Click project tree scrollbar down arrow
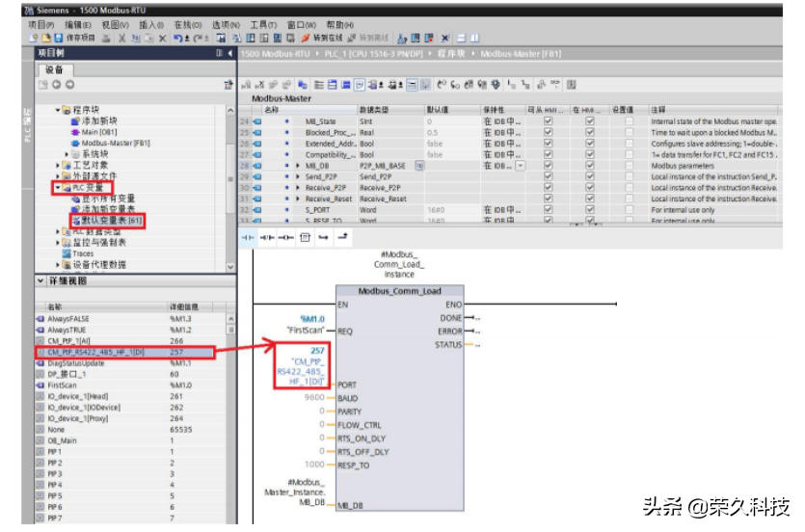The height and width of the screenshot is (532, 805). click(x=230, y=267)
